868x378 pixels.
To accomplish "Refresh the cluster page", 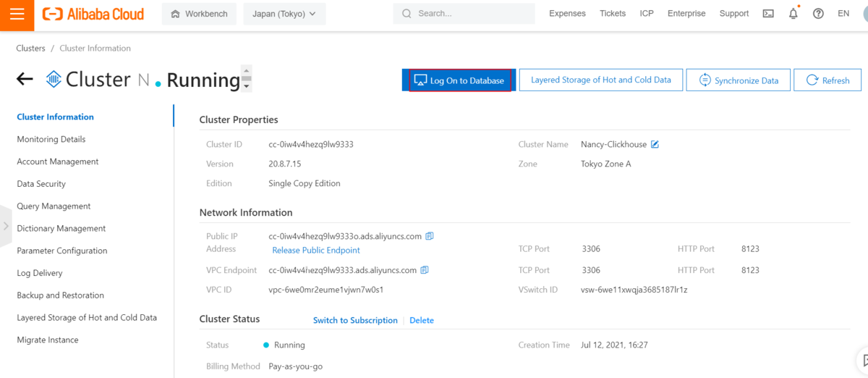I will [827, 80].
